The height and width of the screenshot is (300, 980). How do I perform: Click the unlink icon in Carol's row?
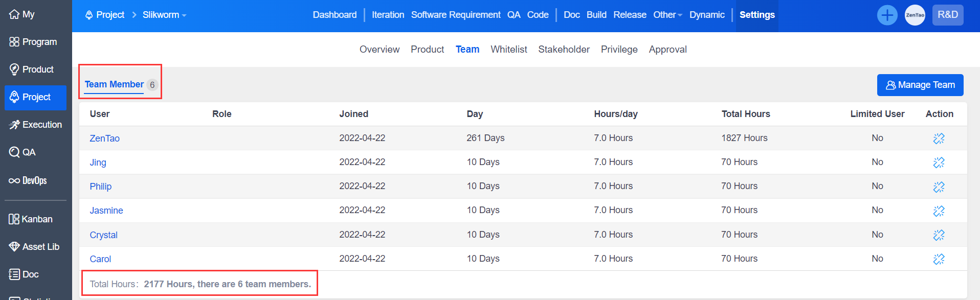coord(939,259)
